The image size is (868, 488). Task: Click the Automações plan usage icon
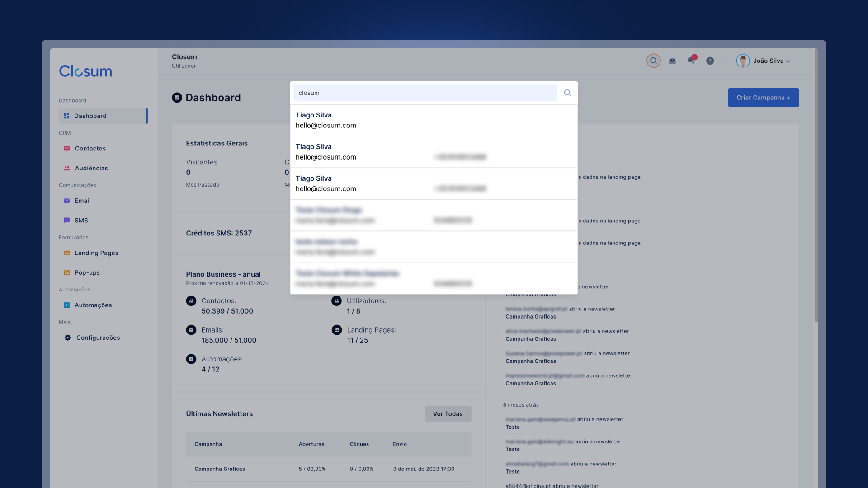point(191,359)
